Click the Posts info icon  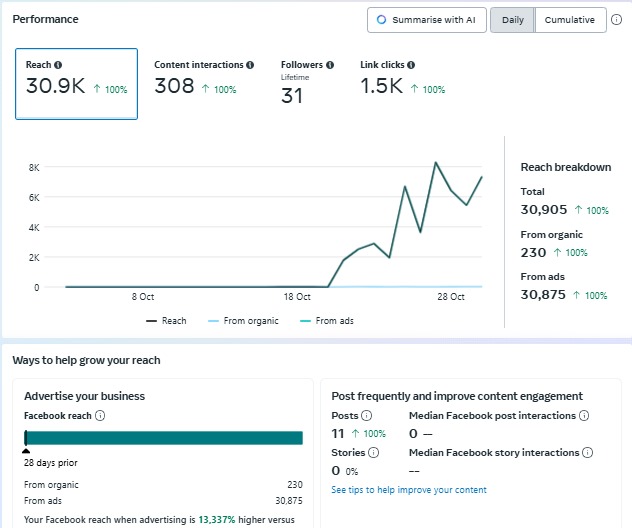(x=366, y=416)
